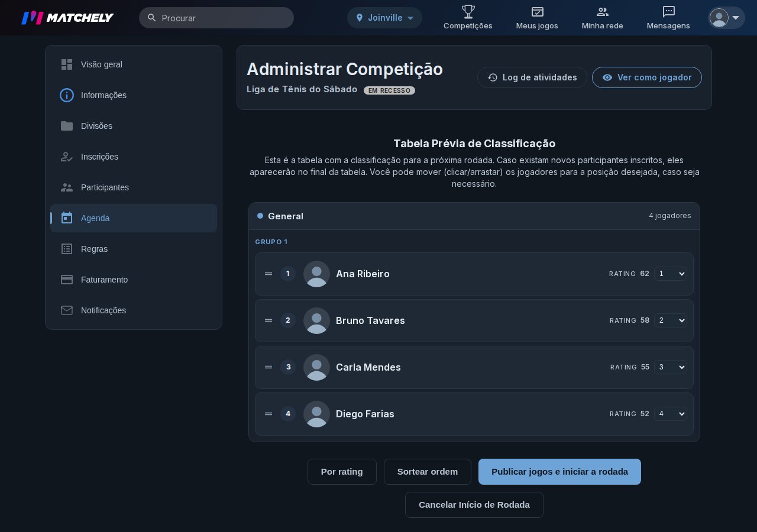Click Bruno Tavares drag handle

(268, 320)
